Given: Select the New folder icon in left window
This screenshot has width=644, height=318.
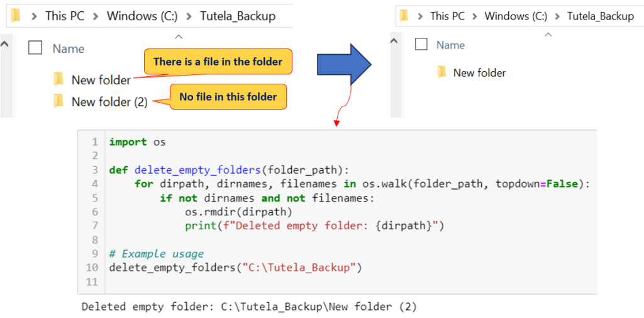Looking at the screenshot, I should (x=58, y=79).
